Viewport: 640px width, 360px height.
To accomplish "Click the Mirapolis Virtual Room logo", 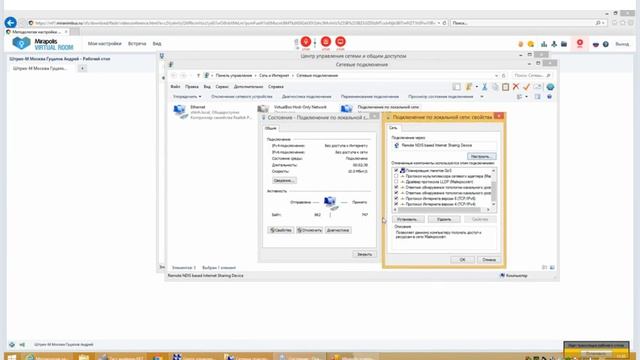I will (43, 44).
